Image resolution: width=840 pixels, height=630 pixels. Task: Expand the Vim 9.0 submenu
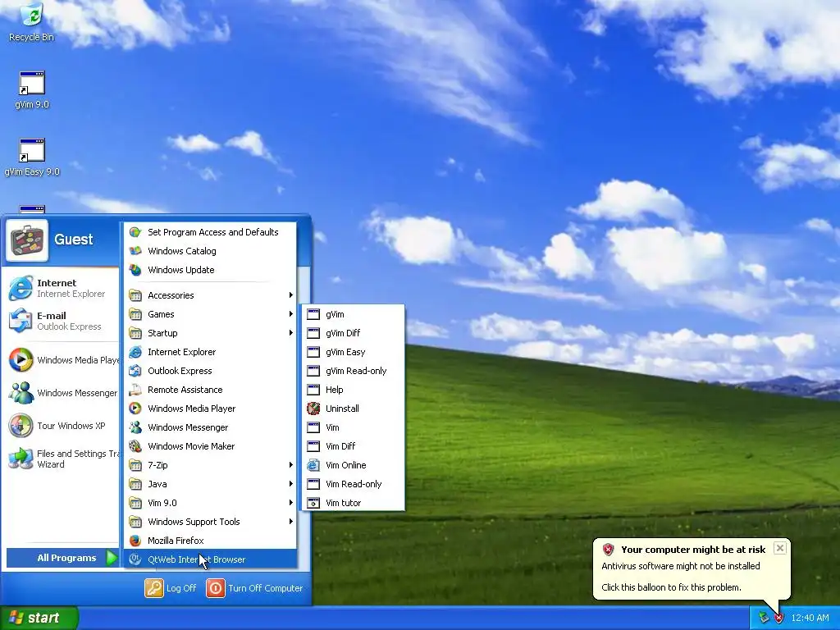click(x=210, y=503)
